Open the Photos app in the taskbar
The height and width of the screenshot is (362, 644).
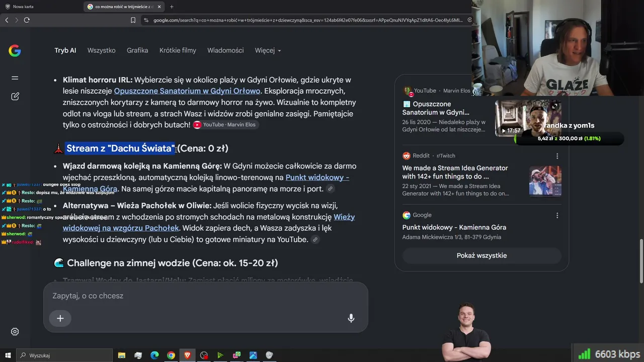[x=253, y=355]
